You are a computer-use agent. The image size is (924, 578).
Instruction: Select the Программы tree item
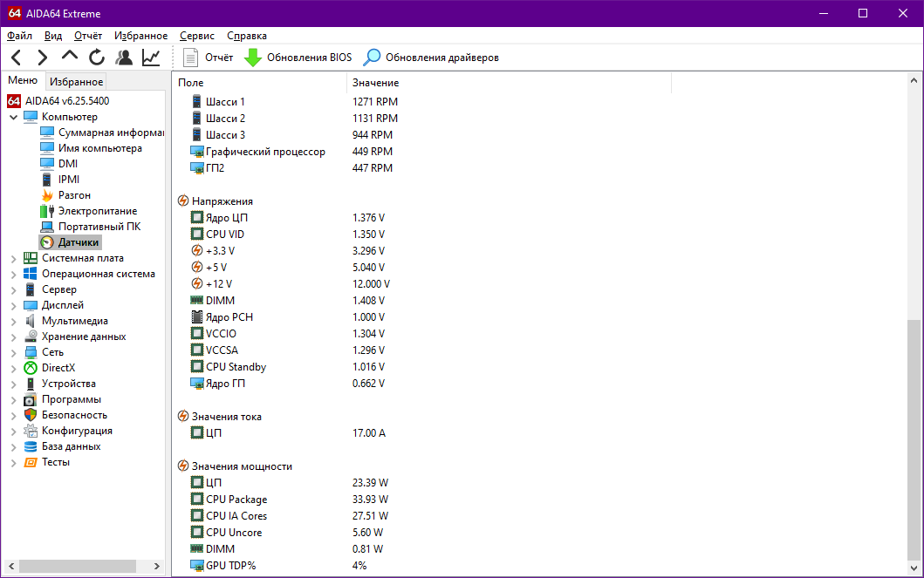pyautogui.click(x=63, y=399)
